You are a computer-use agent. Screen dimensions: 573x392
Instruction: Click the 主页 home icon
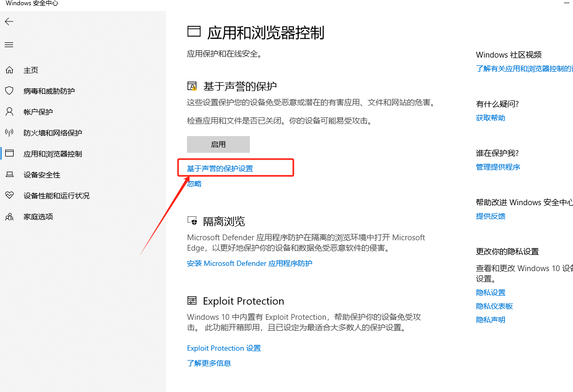[9, 70]
